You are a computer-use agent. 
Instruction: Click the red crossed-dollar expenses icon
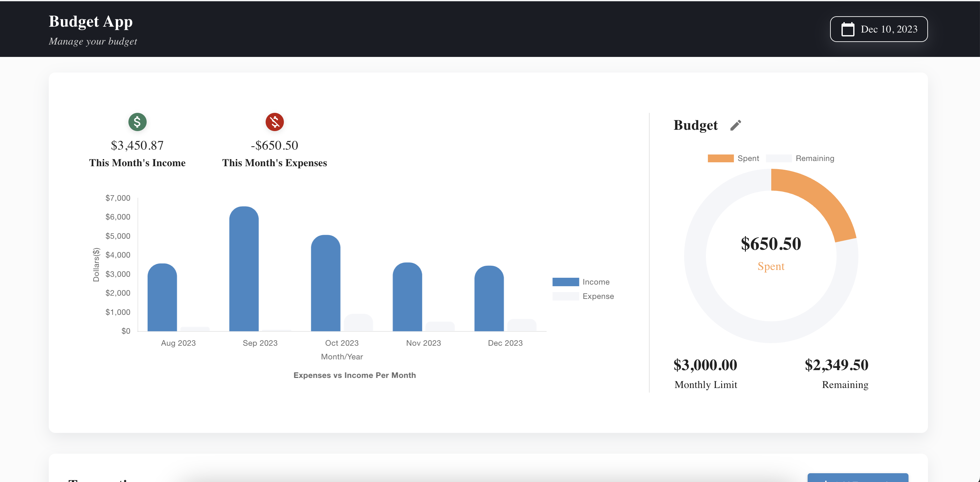[274, 122]
